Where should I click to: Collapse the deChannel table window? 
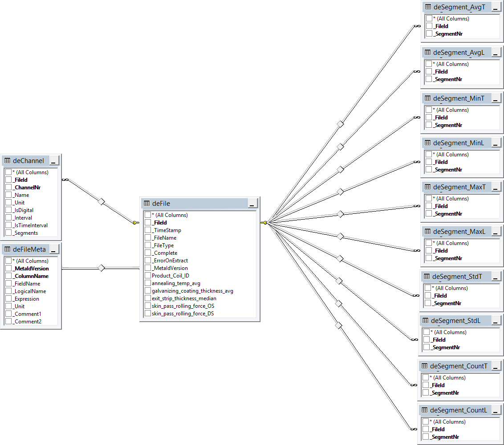tap(54, 160)
